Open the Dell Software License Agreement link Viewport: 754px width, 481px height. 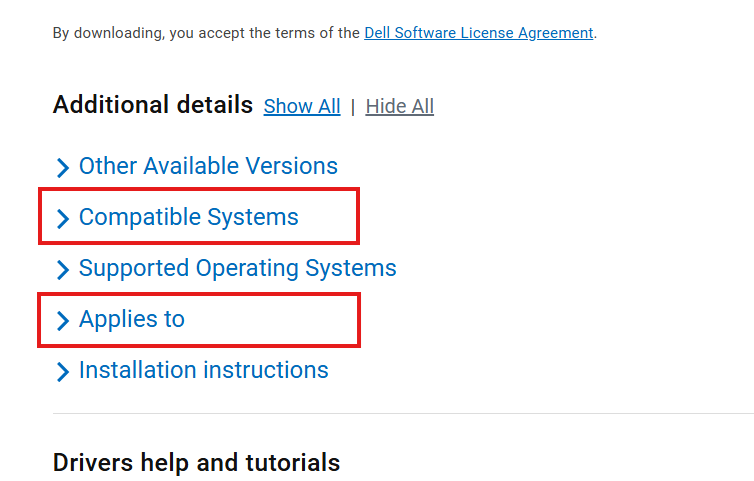478,33
